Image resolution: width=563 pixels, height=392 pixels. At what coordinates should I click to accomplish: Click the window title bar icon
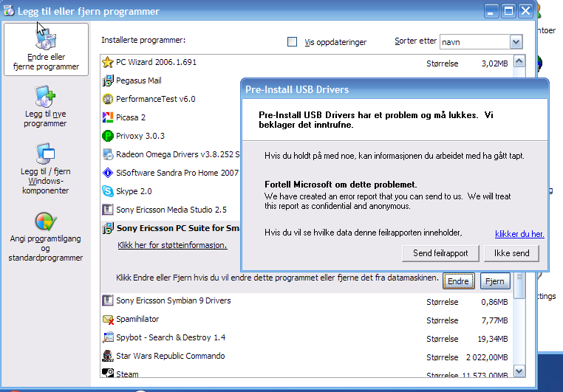tap(9, 11)
